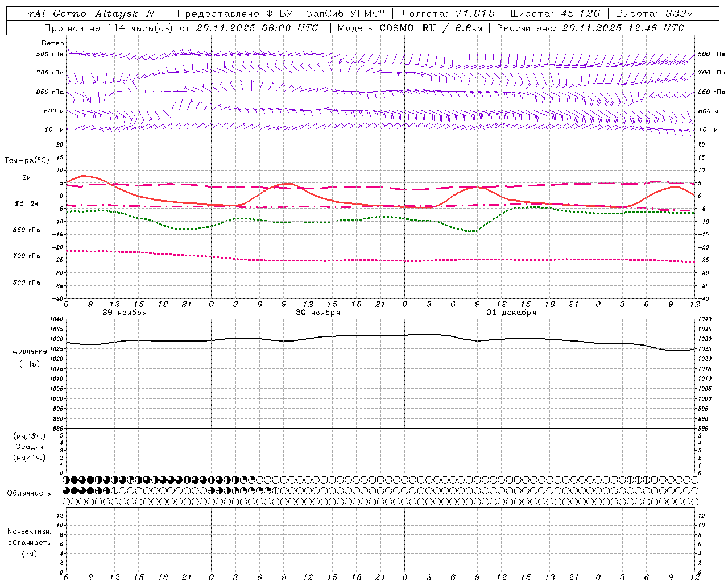
Task: Click the 2м temperature legend label
Action: (x=27, y=178)
